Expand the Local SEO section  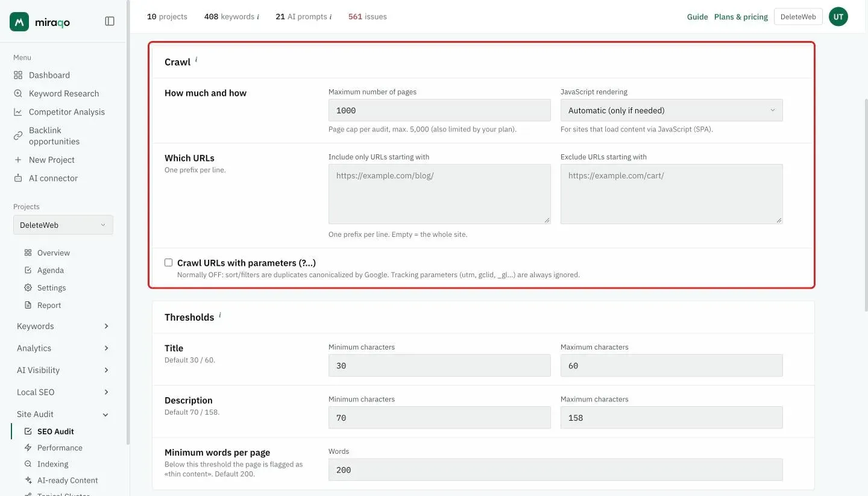[x=63, y=392]
